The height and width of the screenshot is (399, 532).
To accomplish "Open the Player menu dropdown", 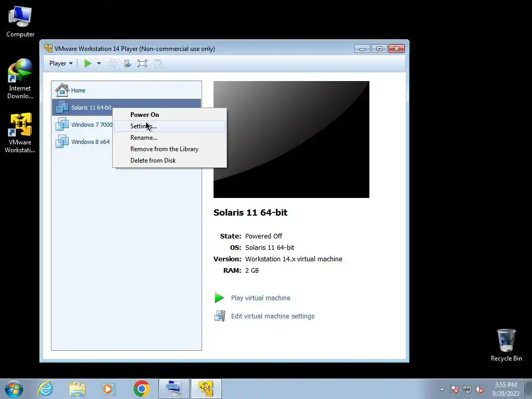I will click(x=61, y=63).
